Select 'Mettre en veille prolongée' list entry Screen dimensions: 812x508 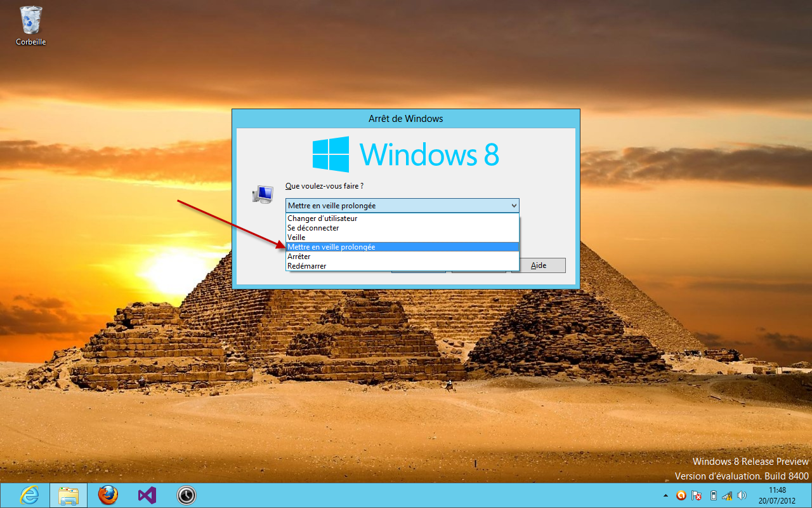[x=402, y=247]
